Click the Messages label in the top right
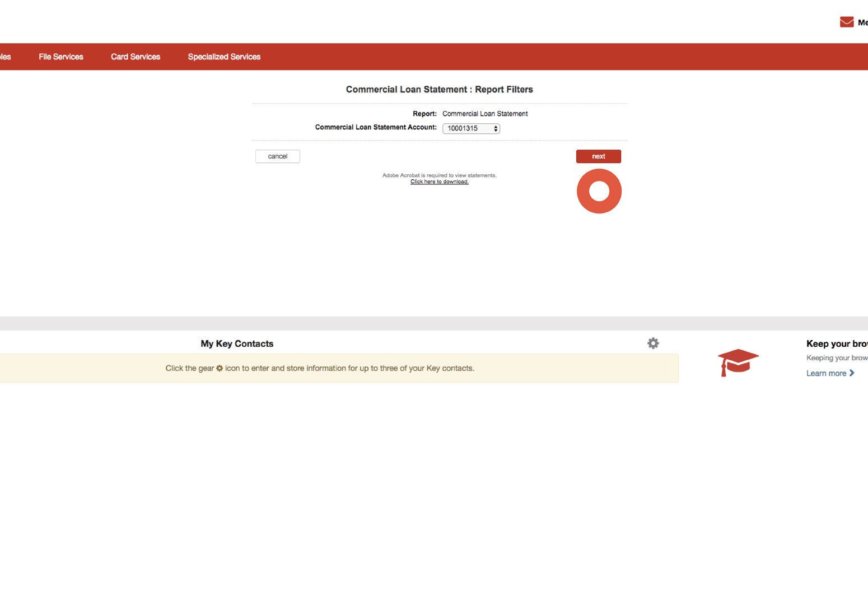The image size is (868, 609). pos(862,22)
